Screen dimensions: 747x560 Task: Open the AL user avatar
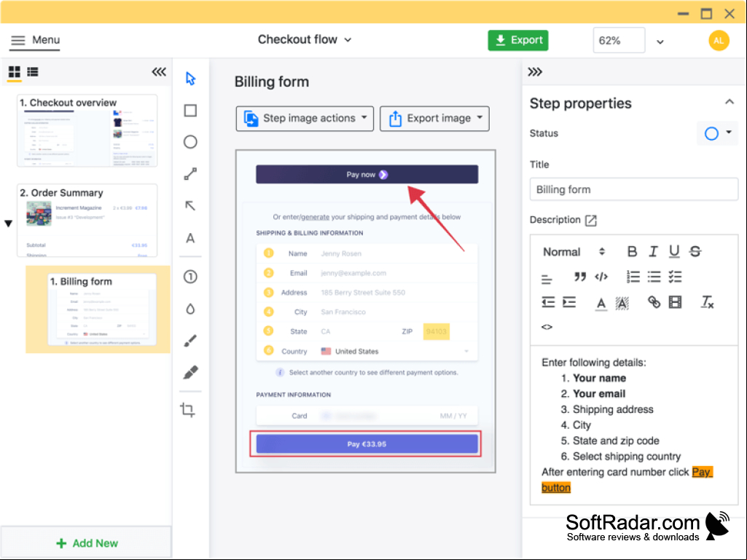point(719,41)
